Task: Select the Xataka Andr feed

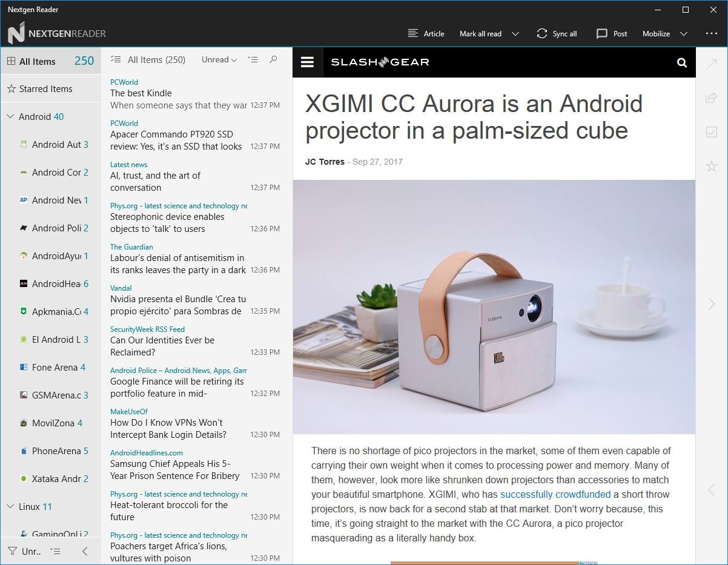Action: click(51, 479)
